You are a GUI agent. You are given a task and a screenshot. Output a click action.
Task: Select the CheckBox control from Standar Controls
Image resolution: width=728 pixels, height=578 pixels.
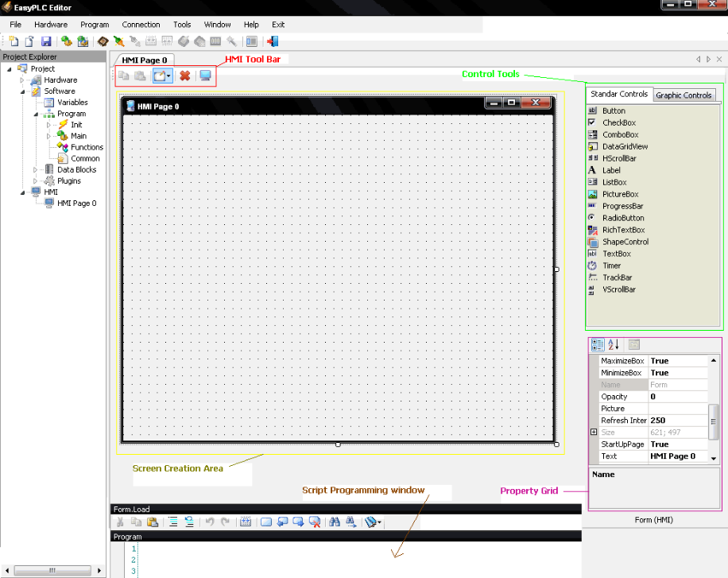[618, 123]
